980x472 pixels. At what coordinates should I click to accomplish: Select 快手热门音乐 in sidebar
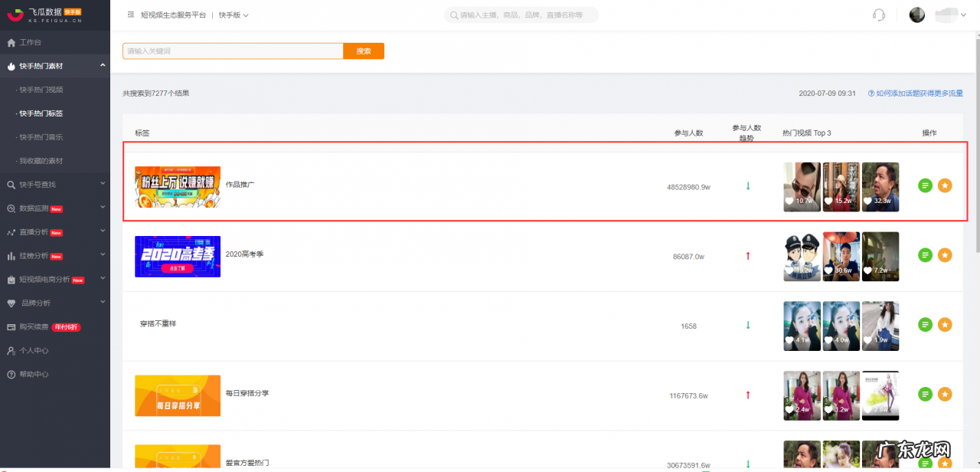click(41, 137)
